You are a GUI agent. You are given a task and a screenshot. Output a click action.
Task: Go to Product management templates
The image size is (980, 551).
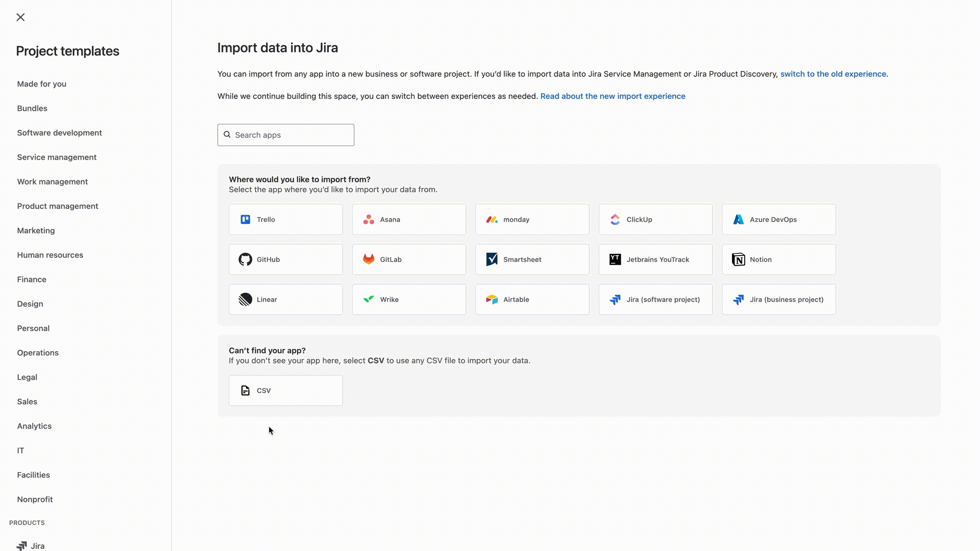(x=57, y=206)
